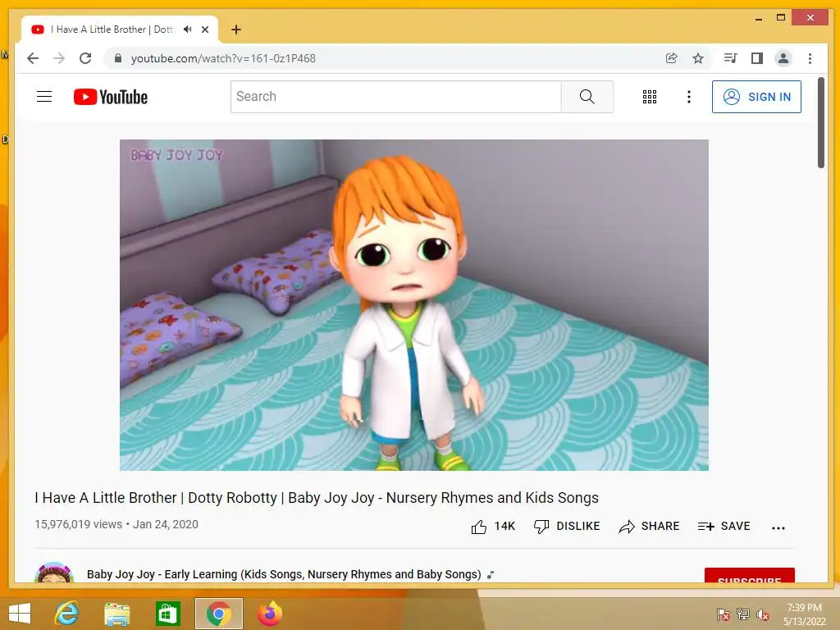
Task: Click the 15,976,019 views text
Action: 78,524
